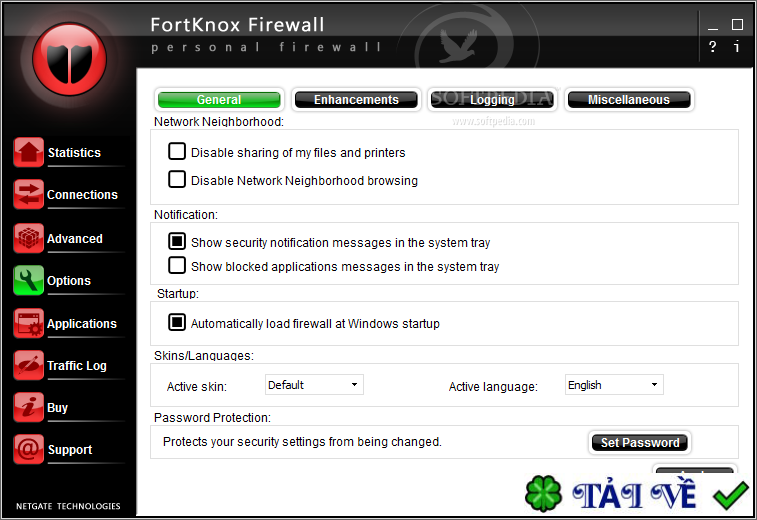The height and width of the screenshot is (520, 757).
Task: Click the Set Password button
Action: [640, 442]
